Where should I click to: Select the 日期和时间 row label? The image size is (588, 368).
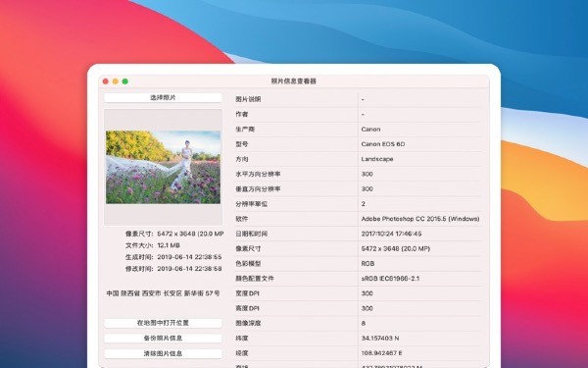coord(251,234)
